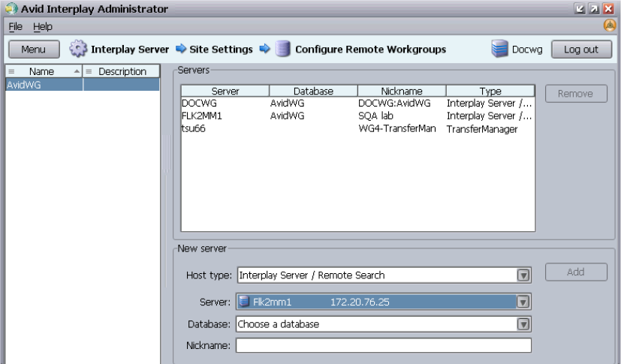Screen dimensions: 621x364
Task: Click the Flk2mm1 server icon in dropdown
Action: click(x=244, y=302)
